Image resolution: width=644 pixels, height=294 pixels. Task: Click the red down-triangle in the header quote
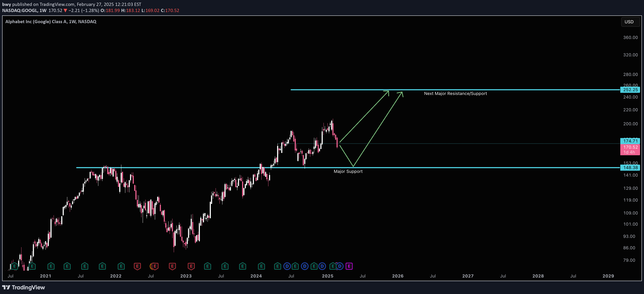tap(65, 10)
